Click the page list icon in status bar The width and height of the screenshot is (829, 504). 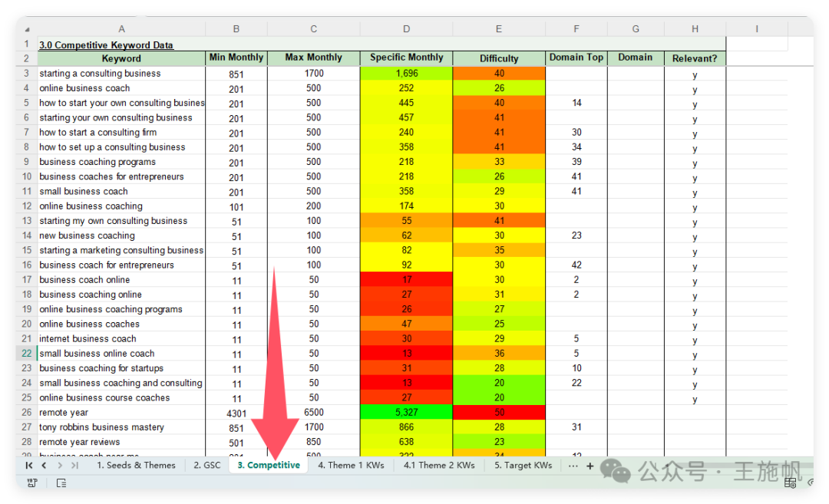[x=61, y=483]
